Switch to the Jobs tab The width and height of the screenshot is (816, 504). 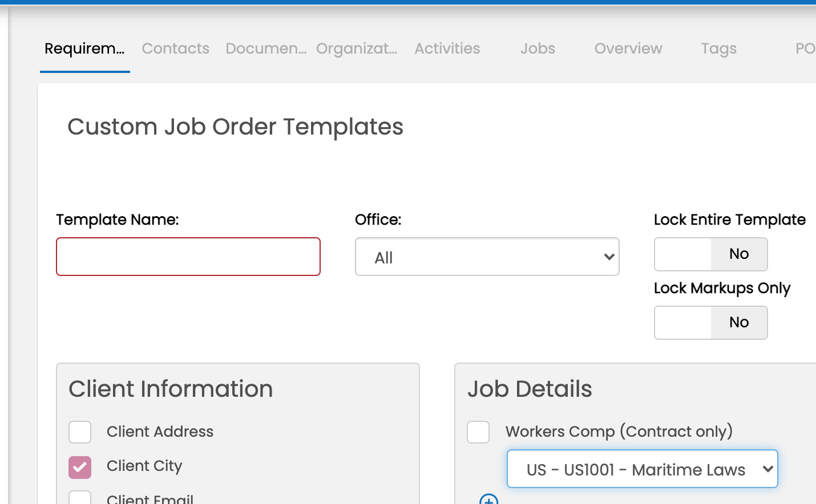(x=538, y=48)
